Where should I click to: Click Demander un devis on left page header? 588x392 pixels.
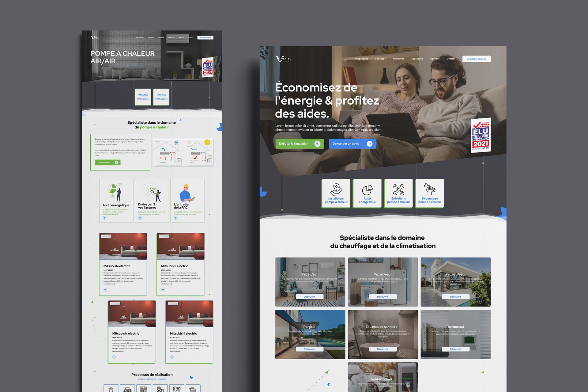click(205, 38)
